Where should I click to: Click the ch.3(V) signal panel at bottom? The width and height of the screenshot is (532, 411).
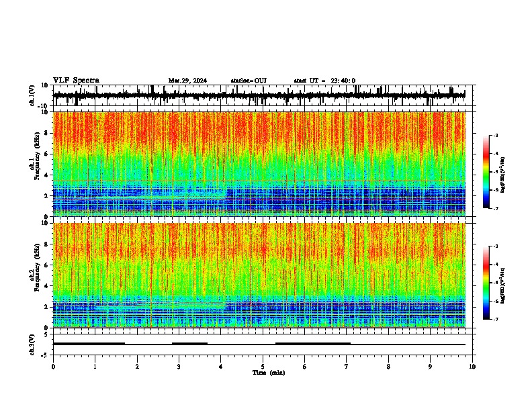263,345
